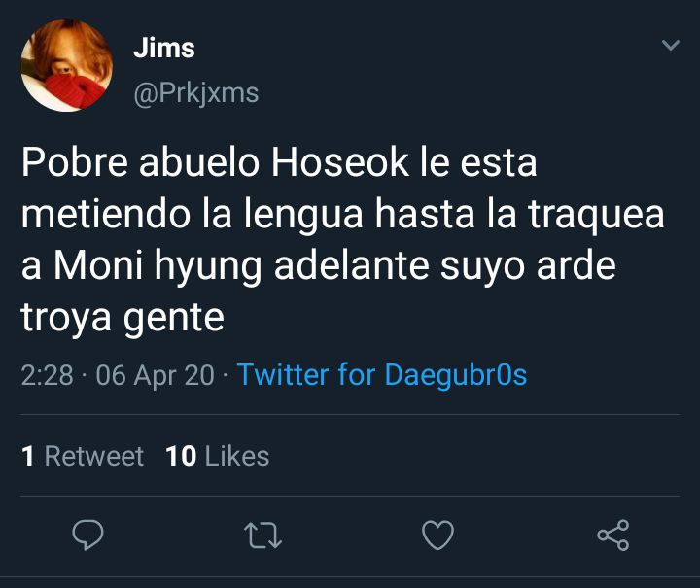700x588 pixels.
Task: Tap the troya gente text line
Action: (x=122, y=318)
